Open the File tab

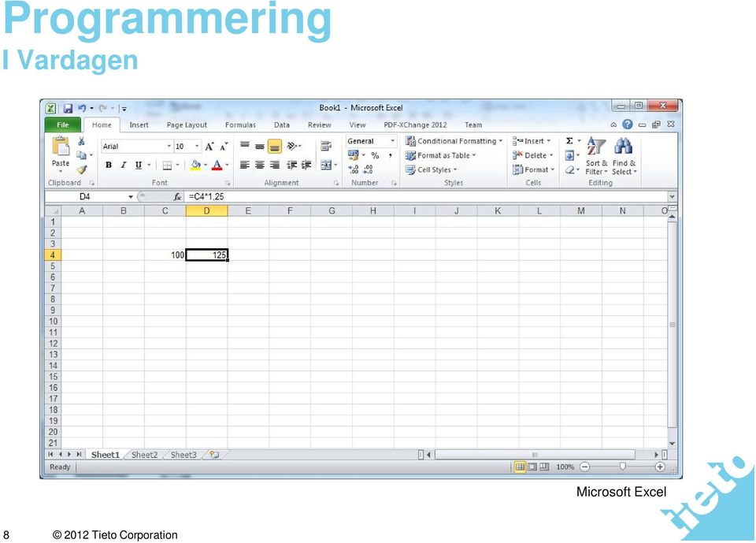point(63,125)
